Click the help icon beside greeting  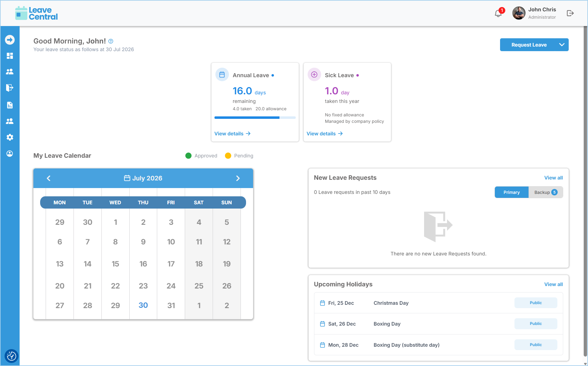click(x=111, y=41)
